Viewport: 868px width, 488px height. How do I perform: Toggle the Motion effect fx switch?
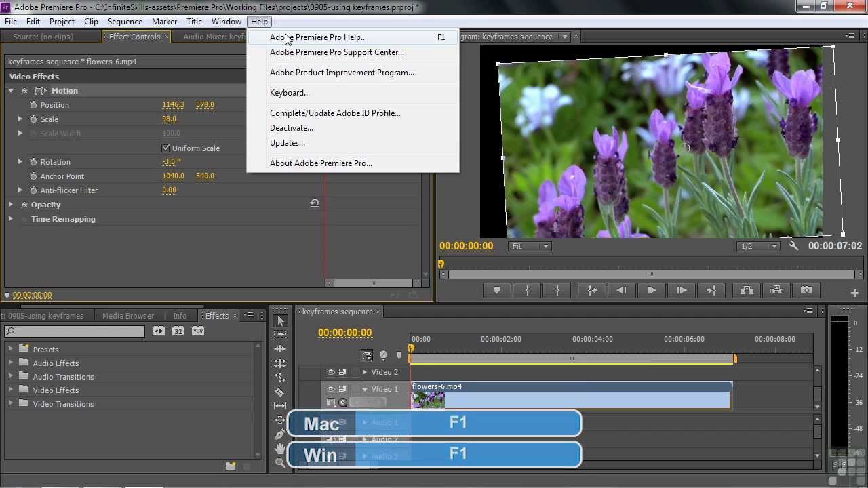click(24, 91)
